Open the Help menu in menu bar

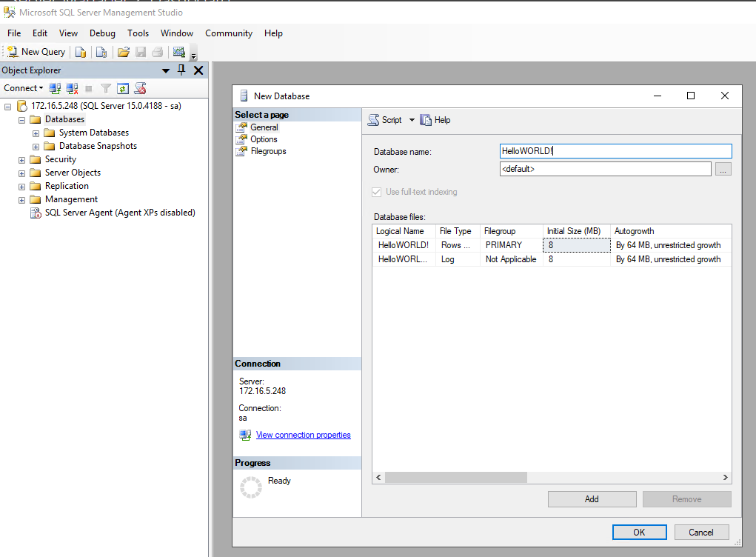273,33
